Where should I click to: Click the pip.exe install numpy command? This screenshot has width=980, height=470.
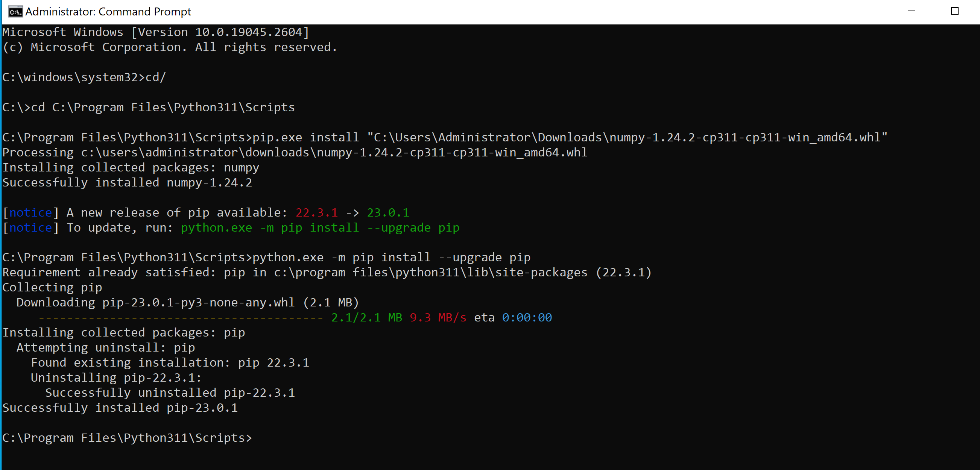(444, 137)
